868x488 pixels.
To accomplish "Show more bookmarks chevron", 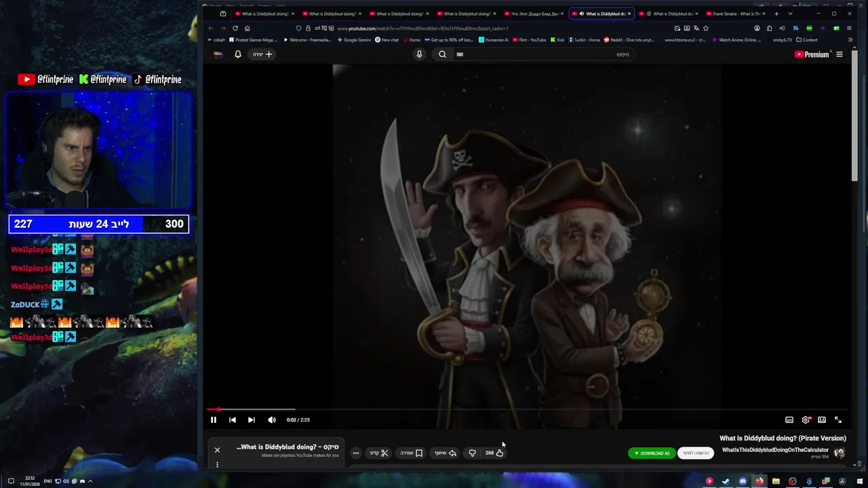I will [850, 40].
